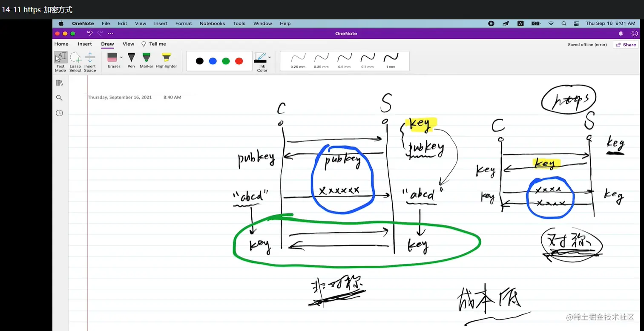
Task: Show notebooks from the sidebar books icon
Action: pyautogui.click(x=59, y=83)
